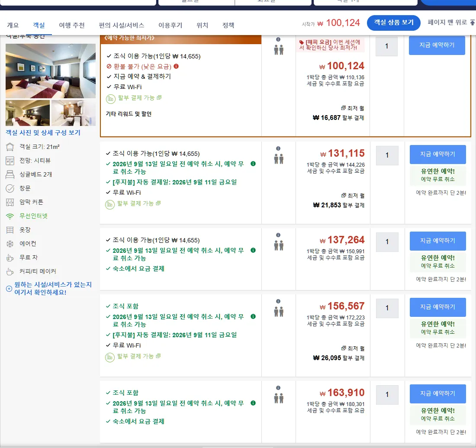Click installment icon beside 할부 결제 가능 in ₩100,124 row
The width and height of the screenshot is (476, 448).
tap(110, 99)
